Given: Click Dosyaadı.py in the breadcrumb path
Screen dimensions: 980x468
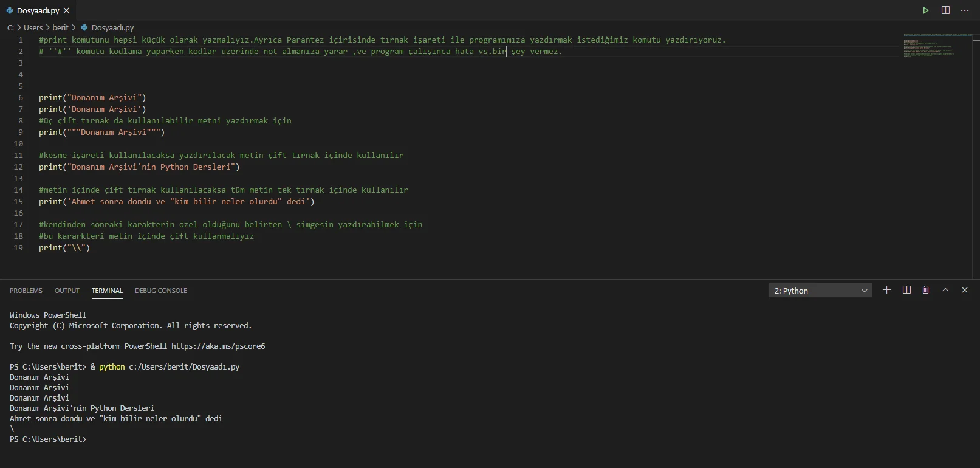Looking at the screenshot, I should point(112,27).
